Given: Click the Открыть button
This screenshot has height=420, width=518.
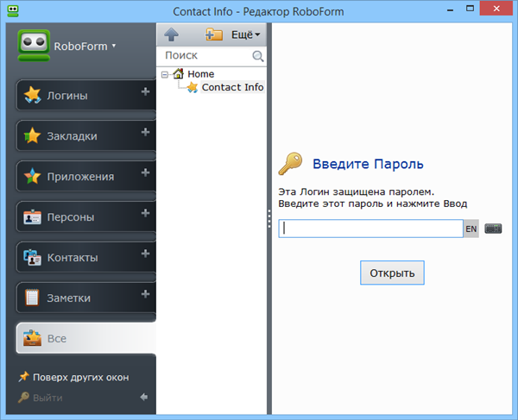Looking at the screenshot, I should click(392, 273).
